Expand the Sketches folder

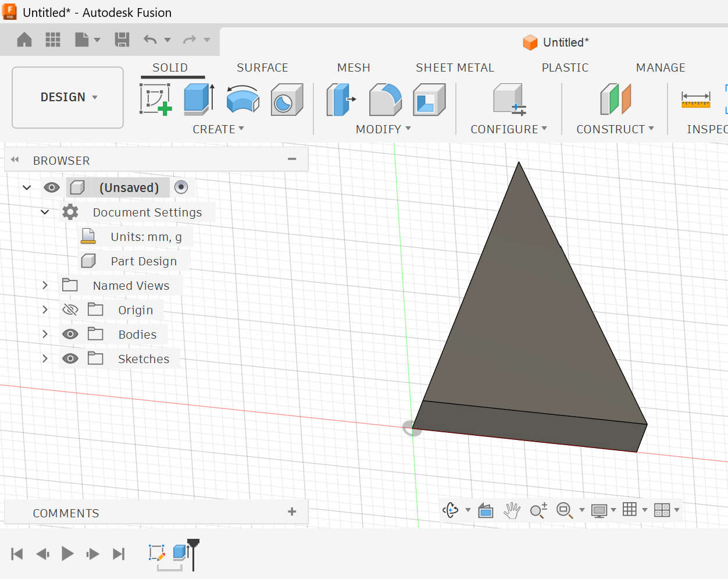click(x=45, y=358)
